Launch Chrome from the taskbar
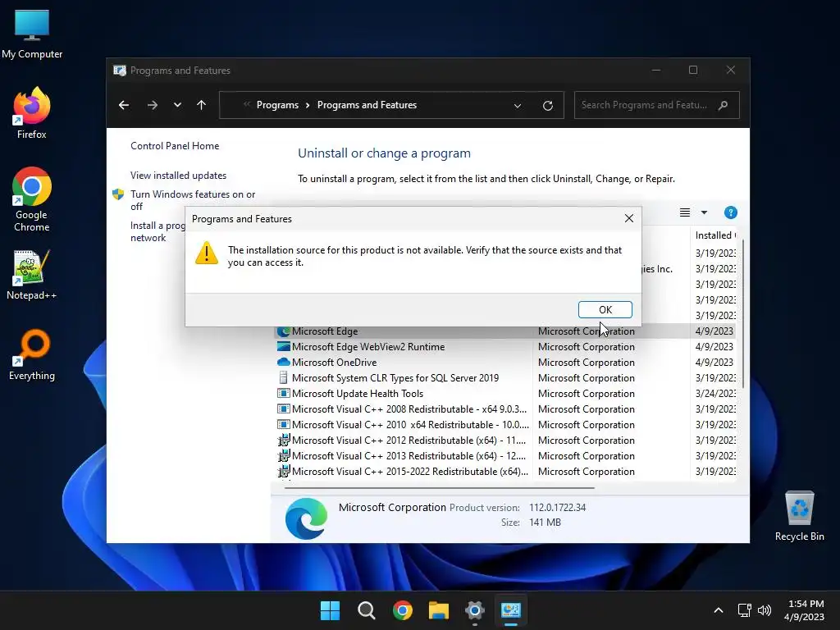 [x=402, y=610]
